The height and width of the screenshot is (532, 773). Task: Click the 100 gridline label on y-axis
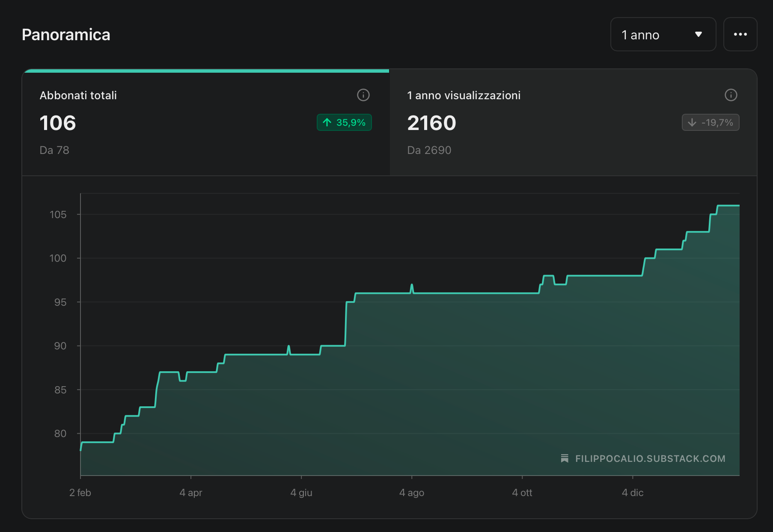pos(58,258)
